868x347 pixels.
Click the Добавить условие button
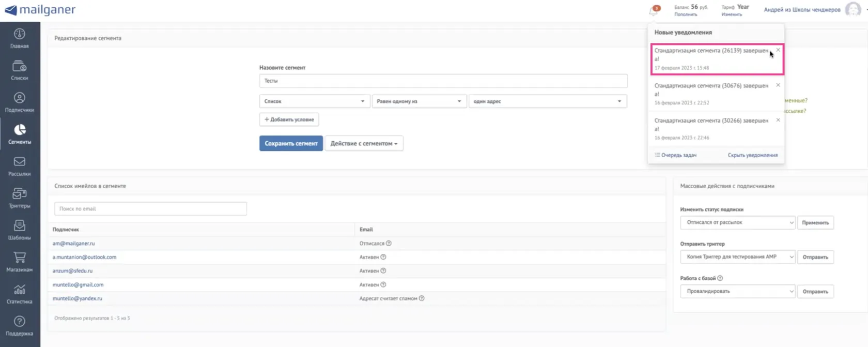coord(289,119)
